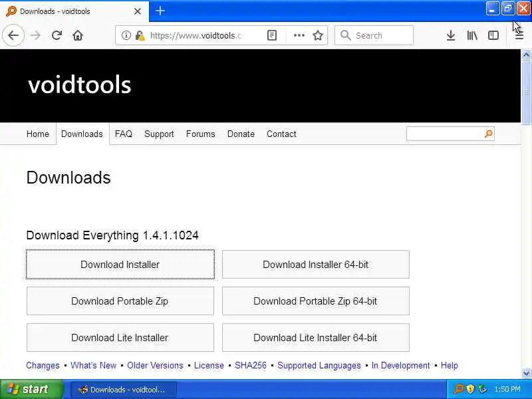Select the Downloads - voidtools taskbar button
The image size is (532, 399).
point(124,390)
